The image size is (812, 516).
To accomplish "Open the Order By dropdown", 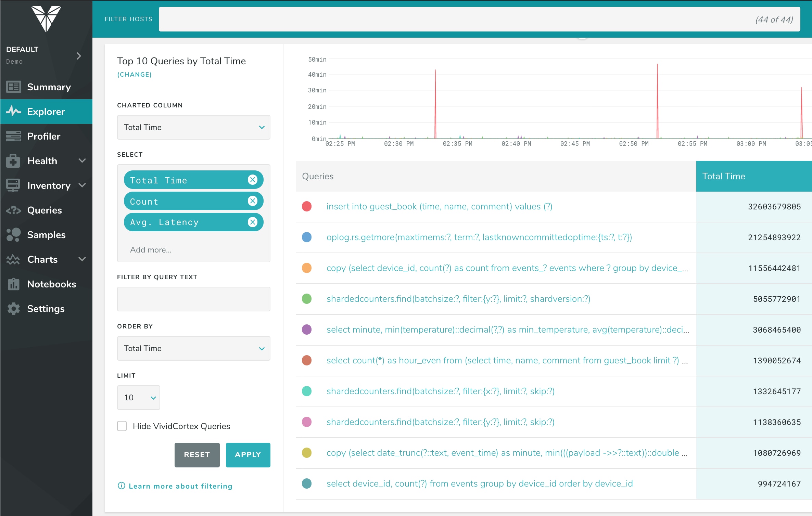I will click(194, 348).
